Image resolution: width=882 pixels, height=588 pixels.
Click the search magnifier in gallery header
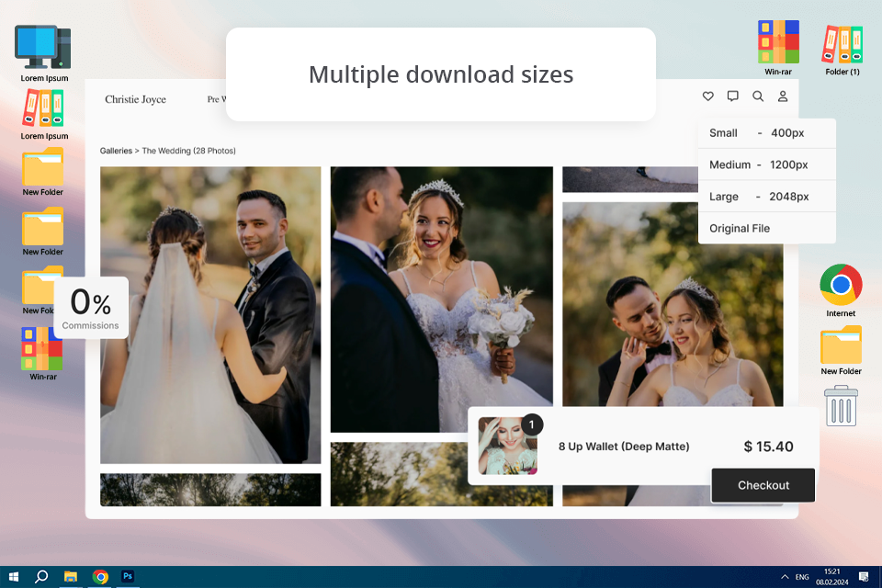[758, 96]
